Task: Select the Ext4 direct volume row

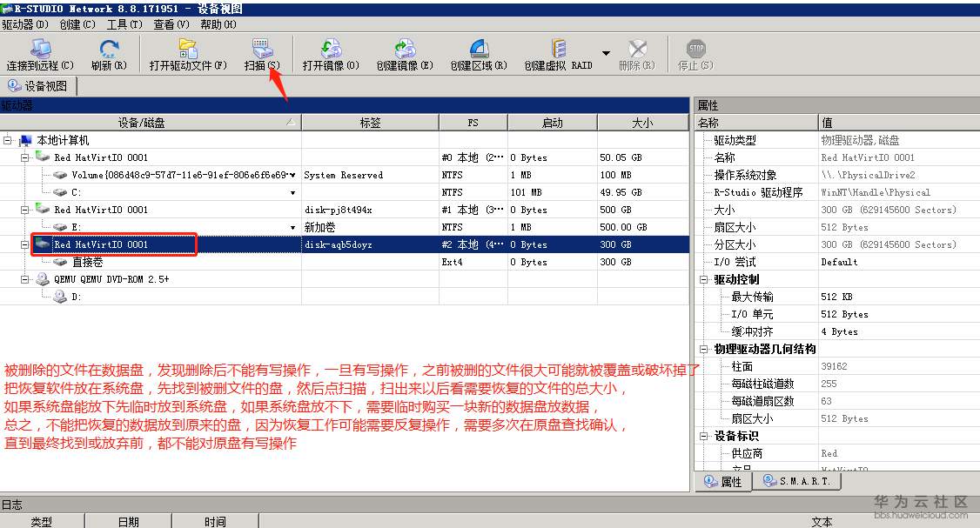Action: (x=345, y=262)
